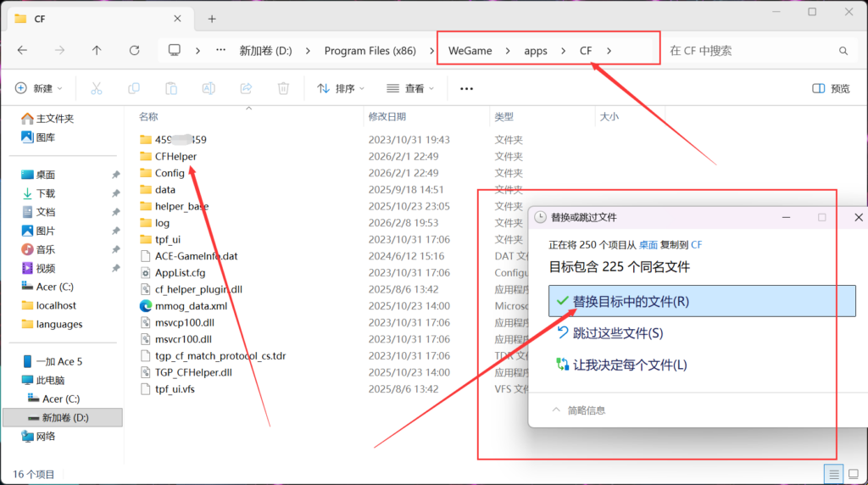Select the TGP_CFHelper.dll file
Image resolution: width=868 pixels, height=485 pixels.
[186, 372]
